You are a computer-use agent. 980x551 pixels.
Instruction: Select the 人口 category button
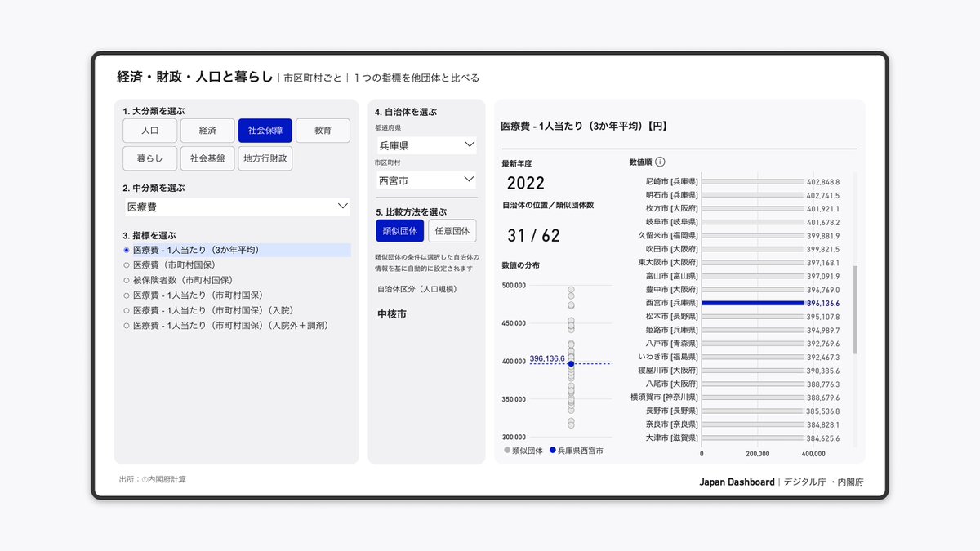(x=149, y=131)
